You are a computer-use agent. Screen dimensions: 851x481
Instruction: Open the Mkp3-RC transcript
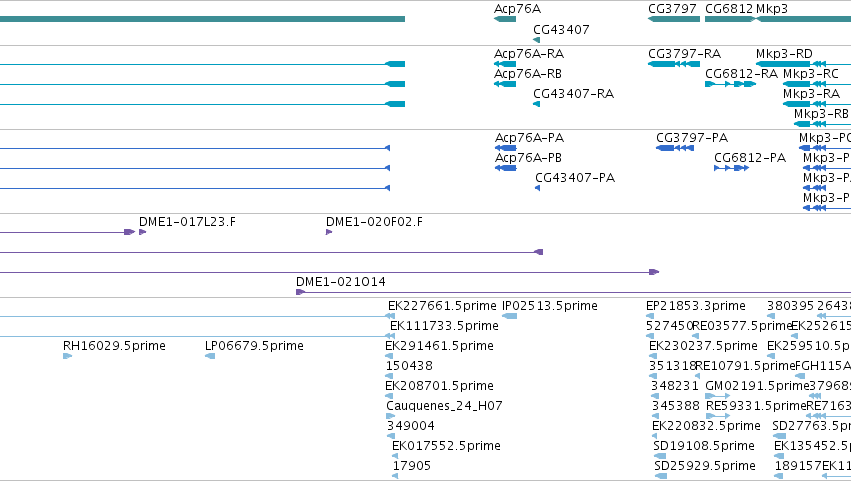click(x=811, y=74)
